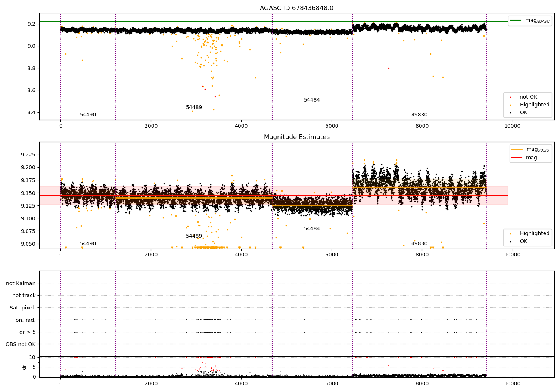Click the 6000 x-tick under the middle plot
Image resolution: width=560 pixels, height=392 pixels.
[x=332, y=255]
